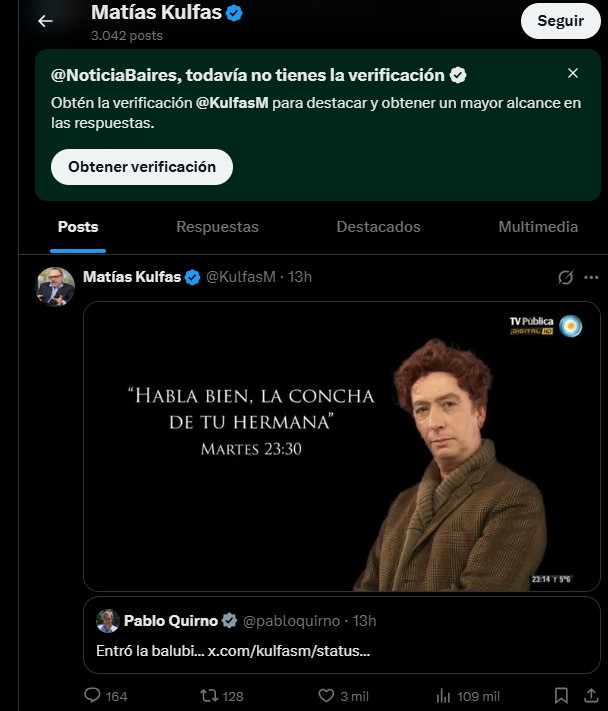Screen dimensions: 608x711
Task: Click the Seguir follow button
Action: [x=560, y=21]
